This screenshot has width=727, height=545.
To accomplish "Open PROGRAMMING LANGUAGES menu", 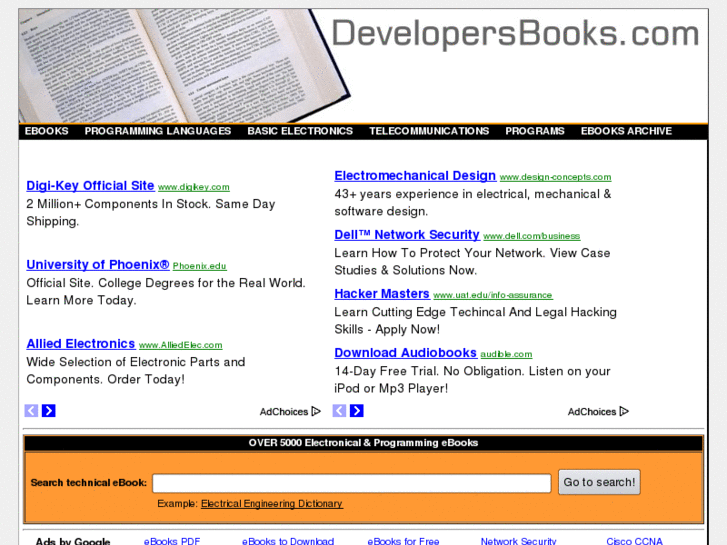I will (x=158, y=131).
